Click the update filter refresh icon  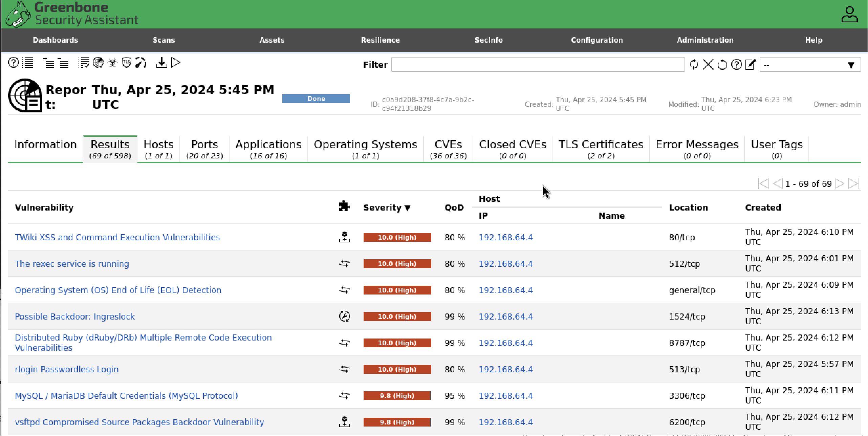[694, 64]
